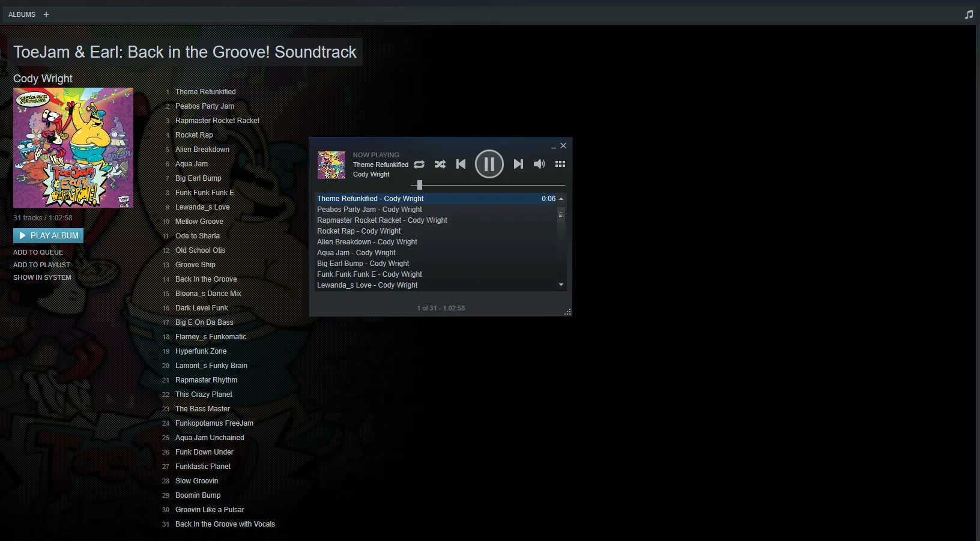Click the plus icon next to ALBUMS
980x541 pixels.
tap(46, 14)
